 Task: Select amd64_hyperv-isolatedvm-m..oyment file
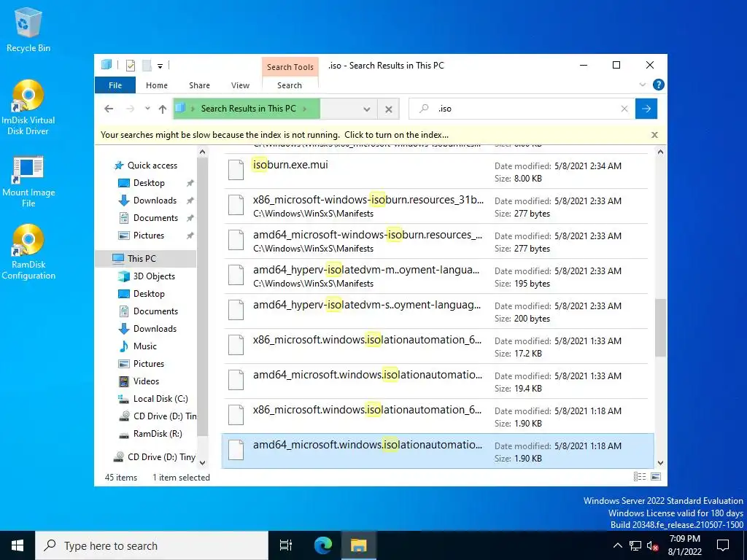(437, 276)
